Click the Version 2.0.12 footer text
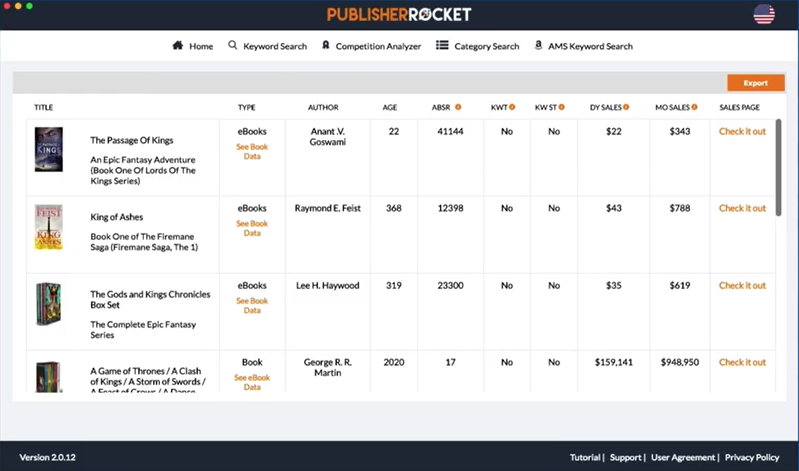Viewport: 799px width, 471px height. click(x=47, y=457)
